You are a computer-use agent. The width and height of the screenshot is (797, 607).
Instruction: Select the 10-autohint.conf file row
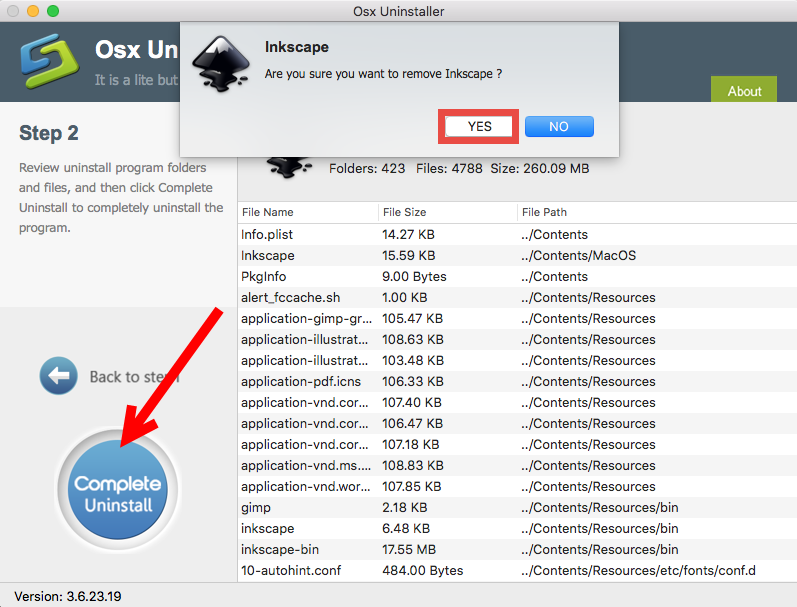517,570
